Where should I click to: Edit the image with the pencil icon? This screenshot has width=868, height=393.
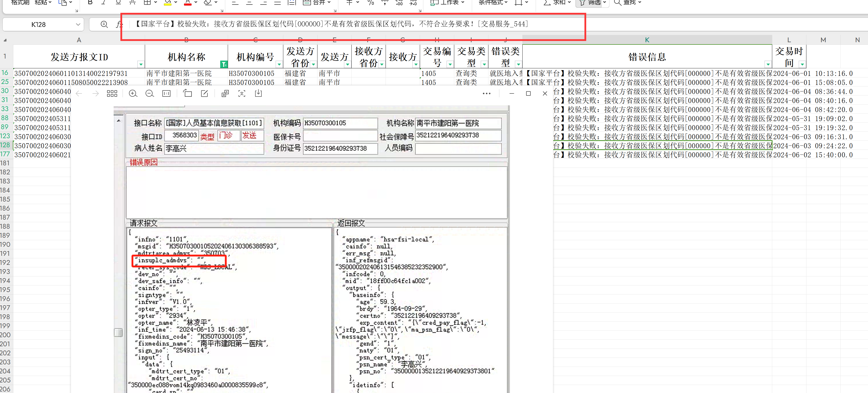pyautogui.click(x=205, y=94)
